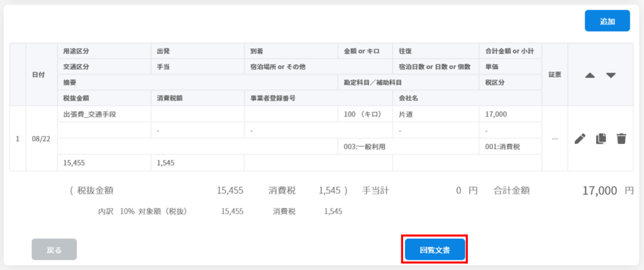644x270 pixels.
Task: Click the 003:一般利用 account cell
Action: pos(409,147)
